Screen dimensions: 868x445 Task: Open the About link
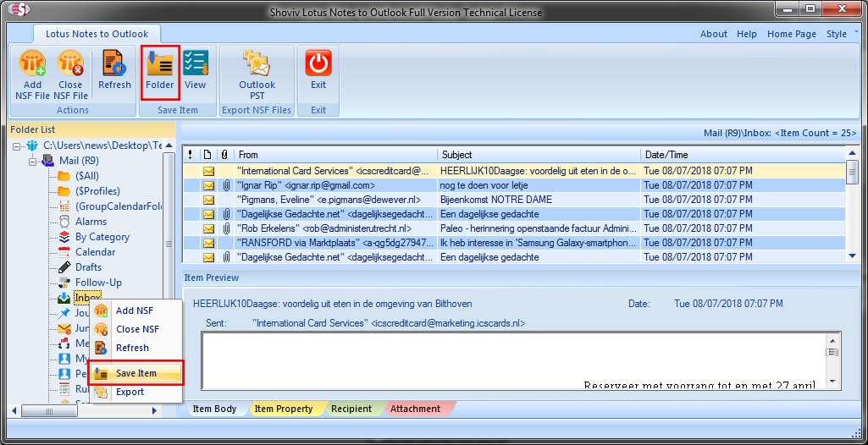[714, 34]
